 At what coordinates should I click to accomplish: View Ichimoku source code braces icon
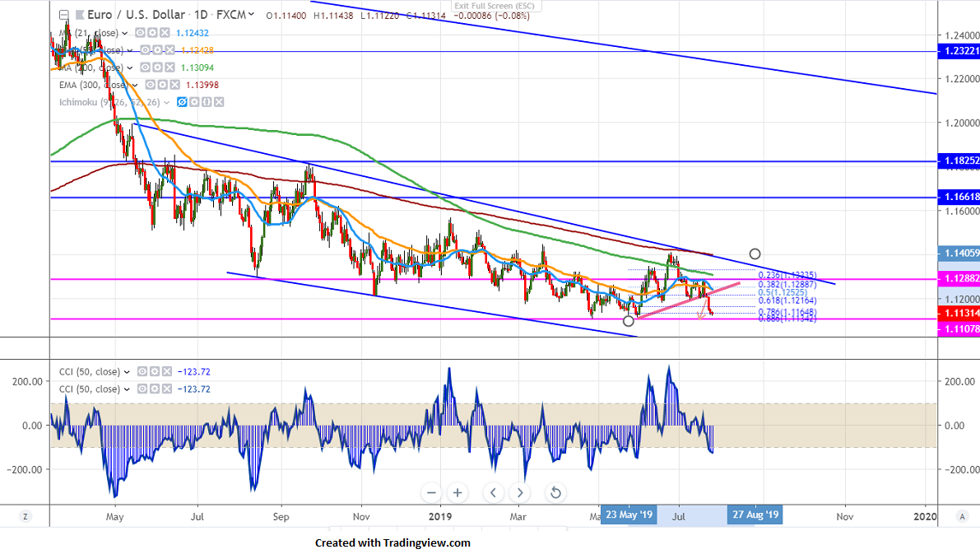pos(207,102)
